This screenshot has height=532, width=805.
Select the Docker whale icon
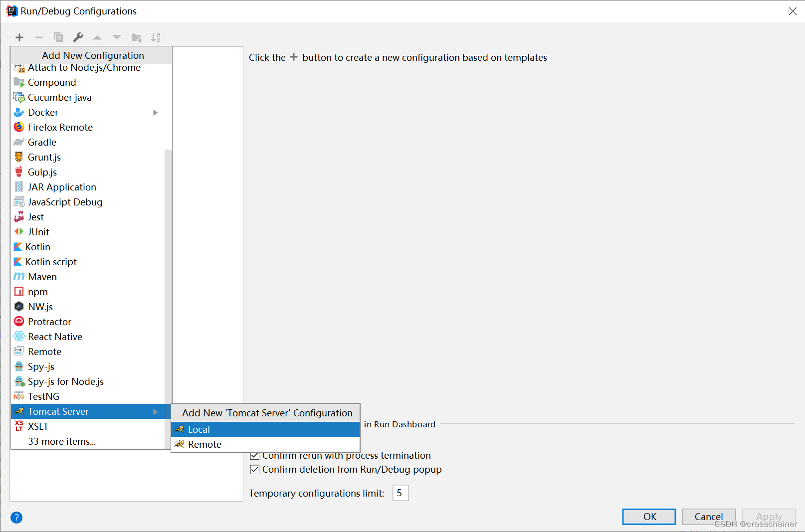tap(19, 112)
